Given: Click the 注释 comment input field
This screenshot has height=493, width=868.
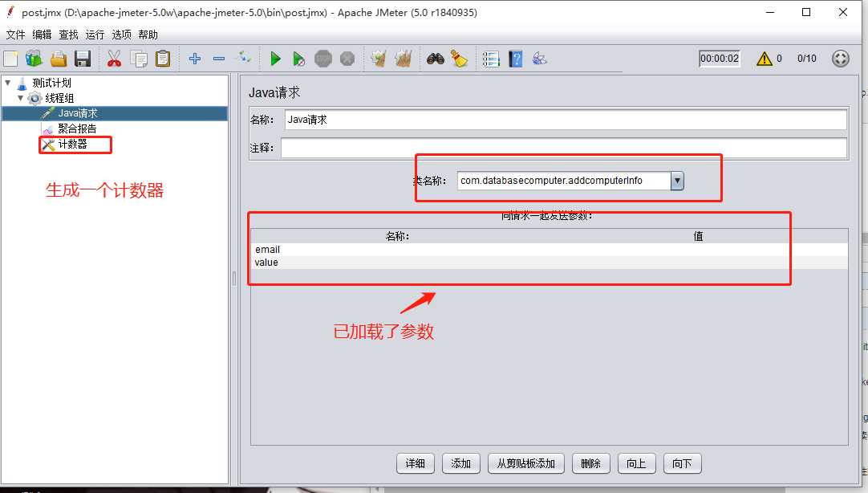Looking at the screenshot, I should pyautogui.click(x=563, y=148).
